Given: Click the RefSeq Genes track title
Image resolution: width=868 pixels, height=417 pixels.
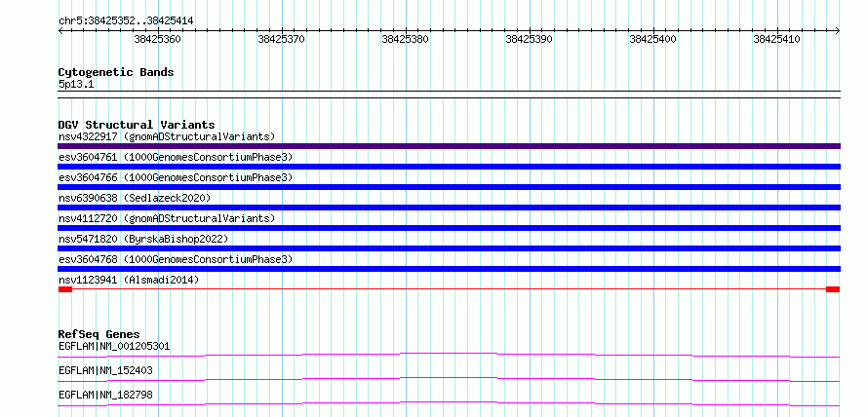Looking at the screenshot, I should [99, 334].
